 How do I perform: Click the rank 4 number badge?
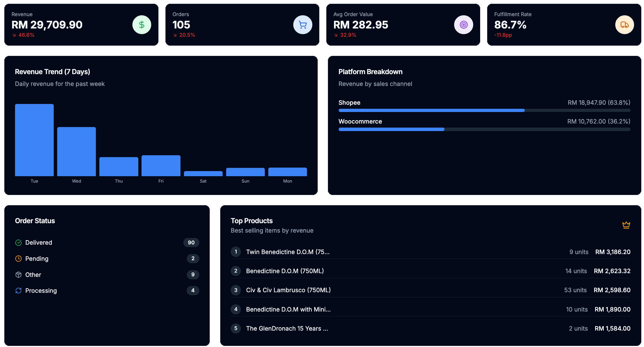(236, 309)
